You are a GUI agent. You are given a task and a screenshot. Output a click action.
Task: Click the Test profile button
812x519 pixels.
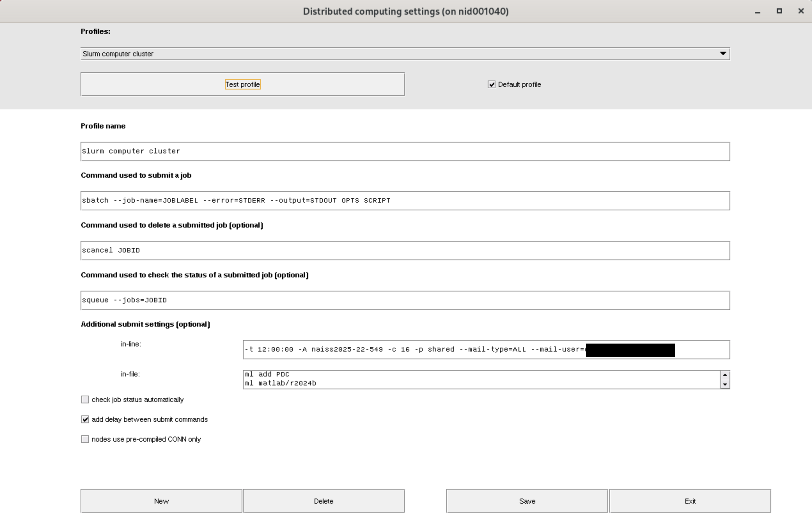[242, 84]
